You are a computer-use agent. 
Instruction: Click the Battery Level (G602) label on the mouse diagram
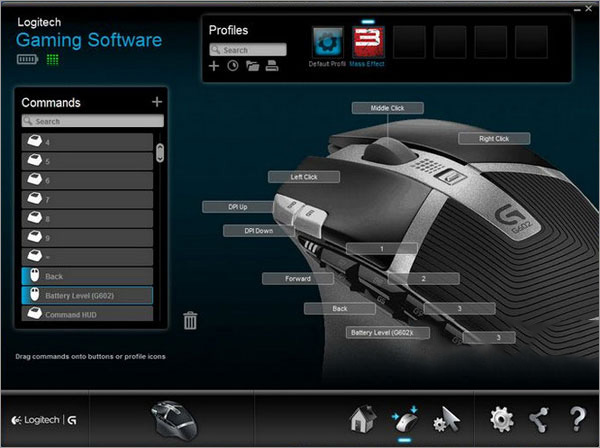point(388,332)
